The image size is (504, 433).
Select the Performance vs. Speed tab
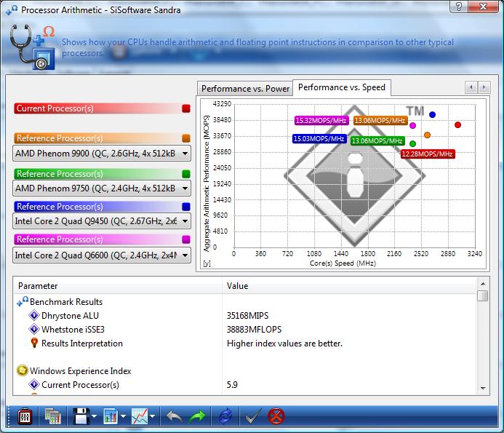(x=341, y=87)
